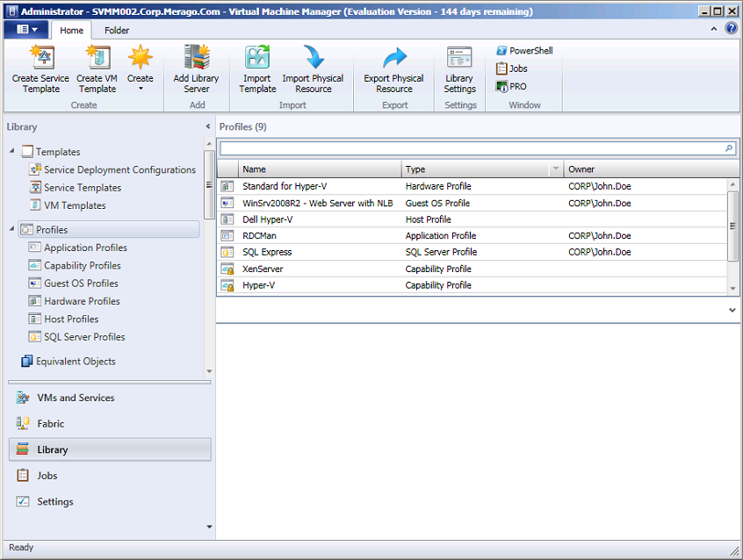
Task: Open Jobs from the ribbon Window group
Action: (x=512, y=68)
